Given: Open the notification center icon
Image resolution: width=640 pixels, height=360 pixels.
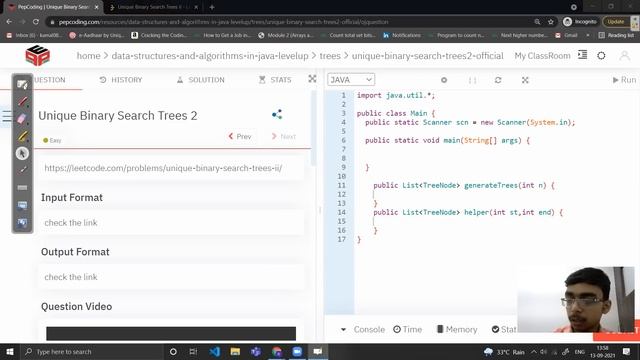Looking at the screenshot, I should pos(627,351).
